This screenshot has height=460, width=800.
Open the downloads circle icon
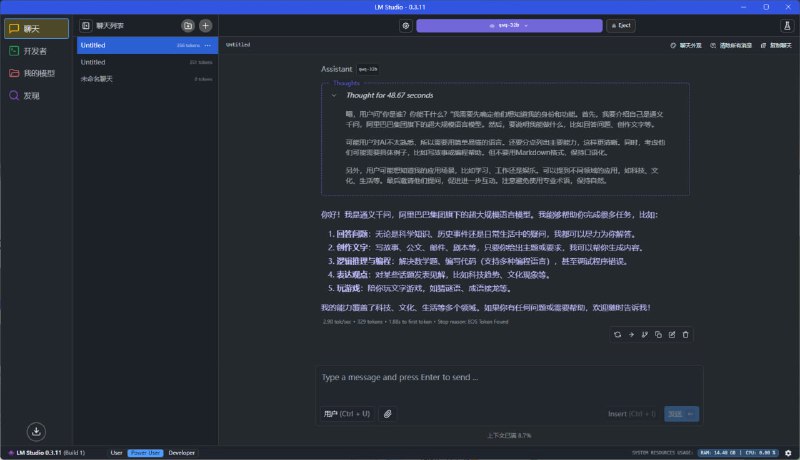click(x=36, y=431)
